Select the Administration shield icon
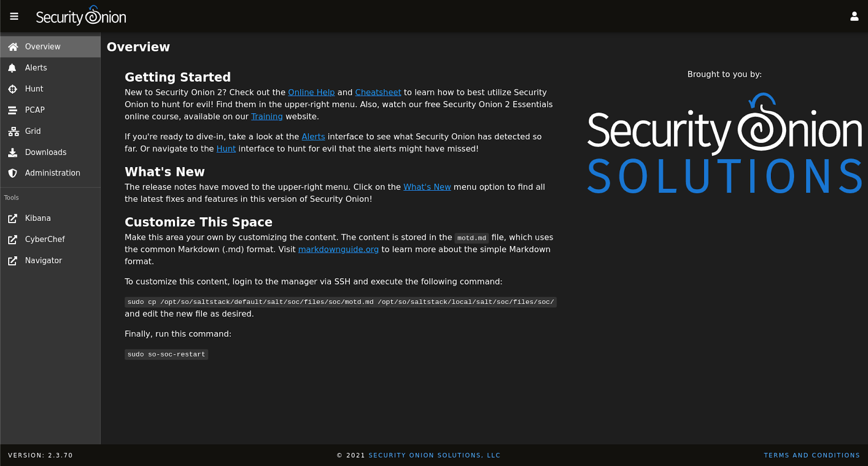 (x=13, y=173)
